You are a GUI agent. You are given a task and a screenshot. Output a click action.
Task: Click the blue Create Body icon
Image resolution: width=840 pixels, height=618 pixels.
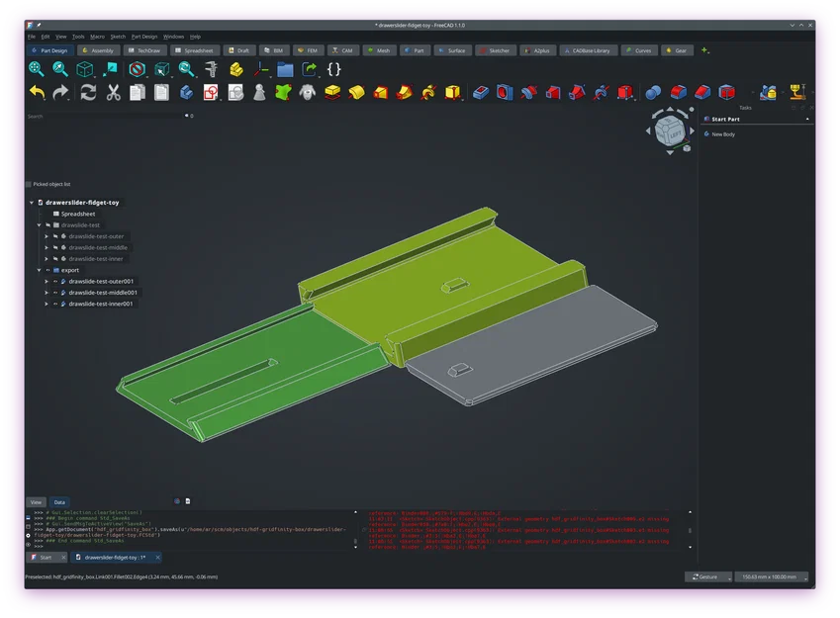[186, 92]
